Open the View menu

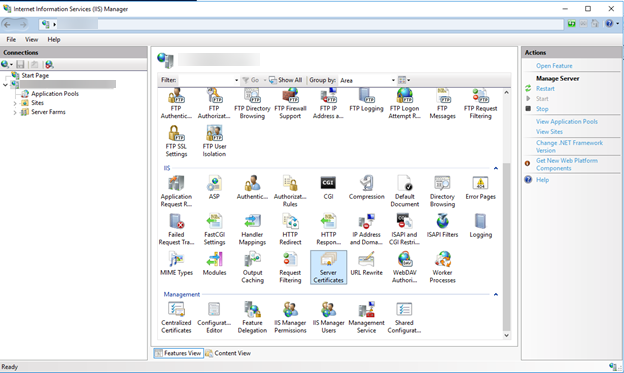(x=31, y=39)
